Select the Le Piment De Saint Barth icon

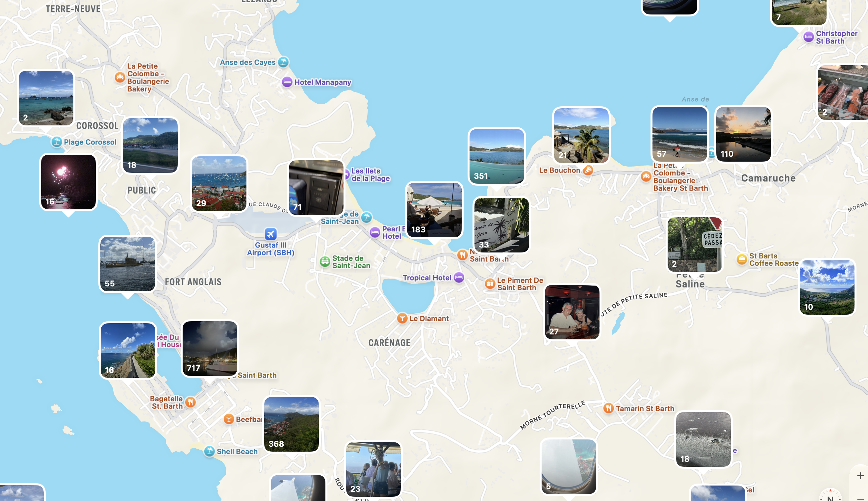pyautogui.click(x=490, y=284)
